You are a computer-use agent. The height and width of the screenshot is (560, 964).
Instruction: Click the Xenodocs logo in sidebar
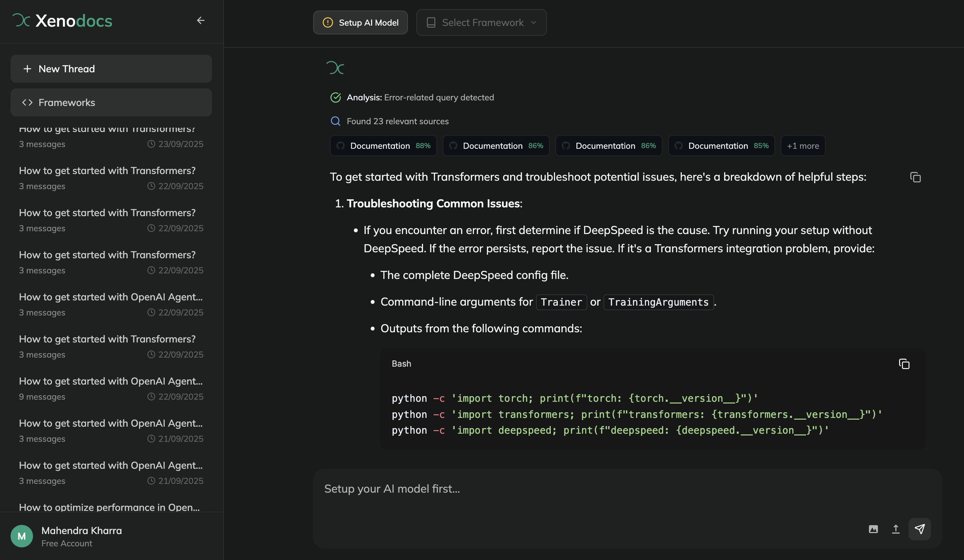(62, 21)
